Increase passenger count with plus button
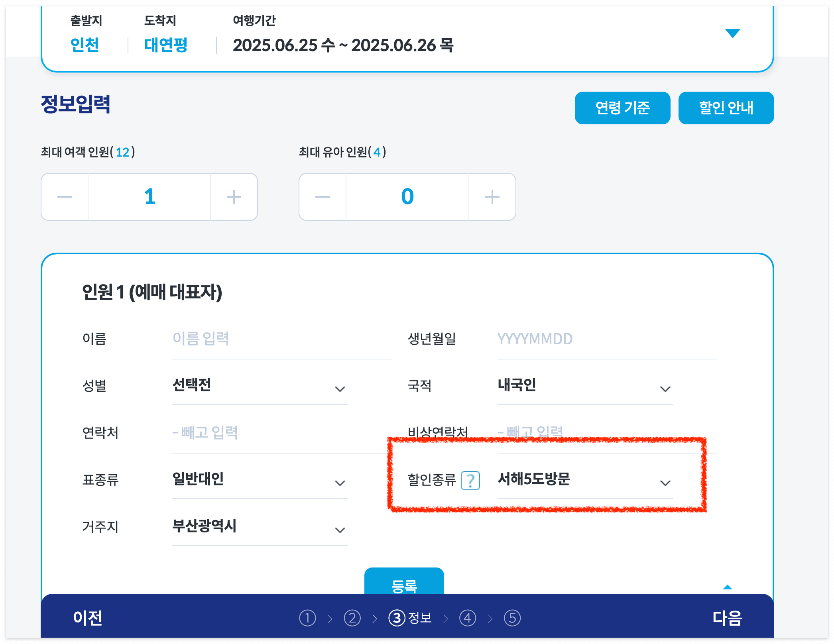The height and width of the screenshot is (644, 834). pyautogui.click(x=234, y=197)
